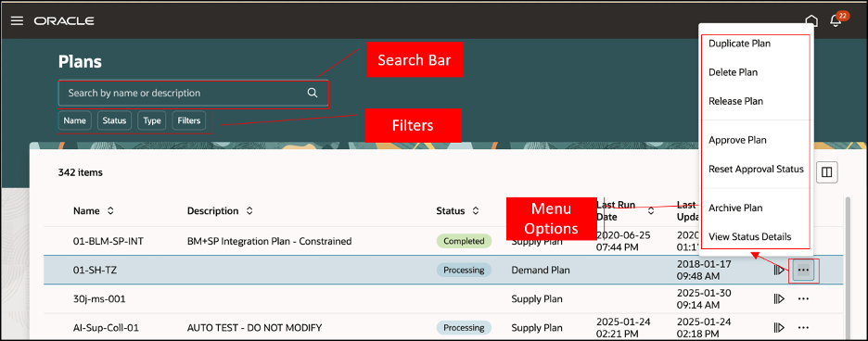
Task: Click the 342 items count
Action: [x=81, y=172]
